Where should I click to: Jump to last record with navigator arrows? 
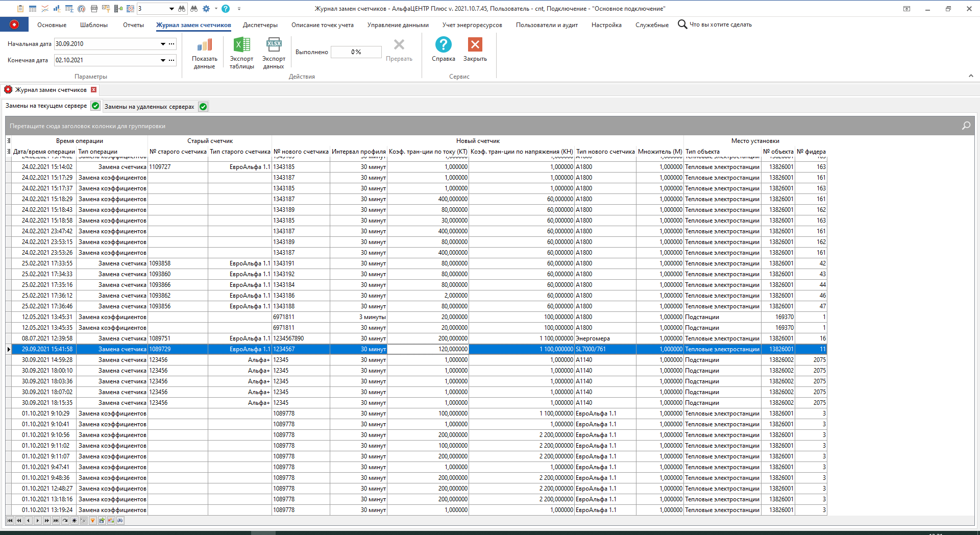(55, 520)
